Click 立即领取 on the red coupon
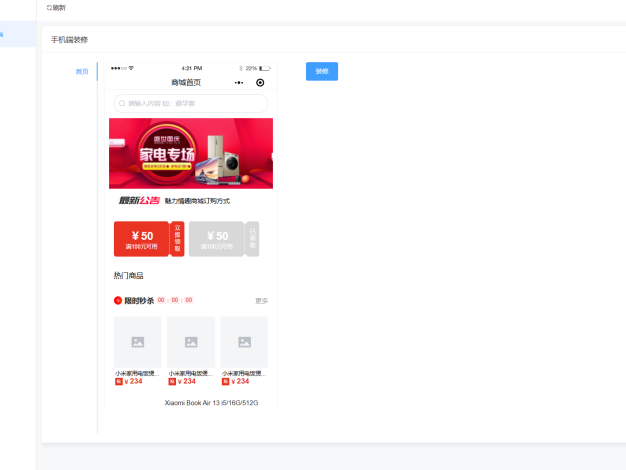Viewport: 626px width, 470px height. [x=177, y=239]
